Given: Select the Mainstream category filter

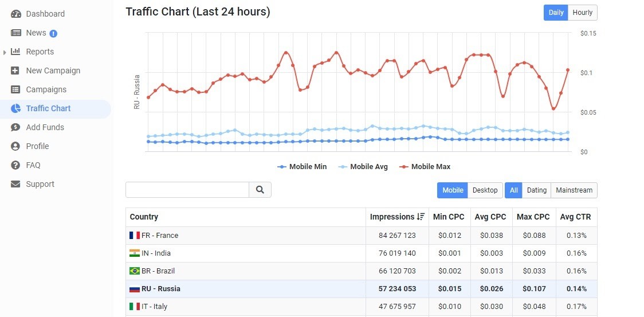Looking at the screenshot, I should 574,190.
